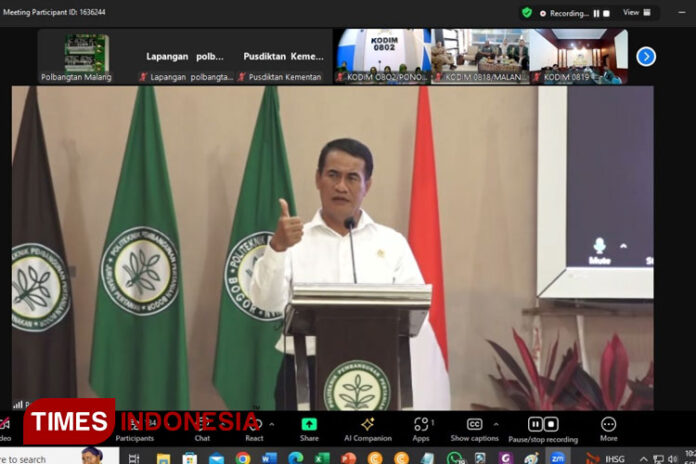Click the Windows taskbar search box
Screen dimensions: 696x464
58,457
